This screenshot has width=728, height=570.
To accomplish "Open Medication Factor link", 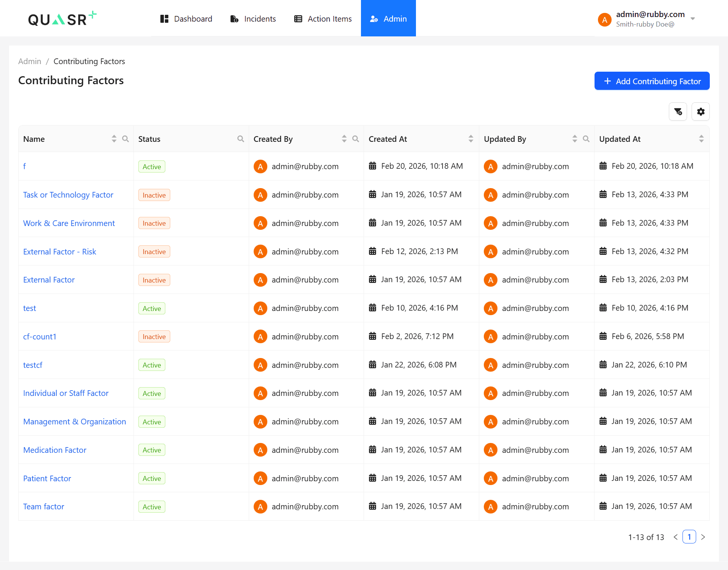I will [55, 450].
